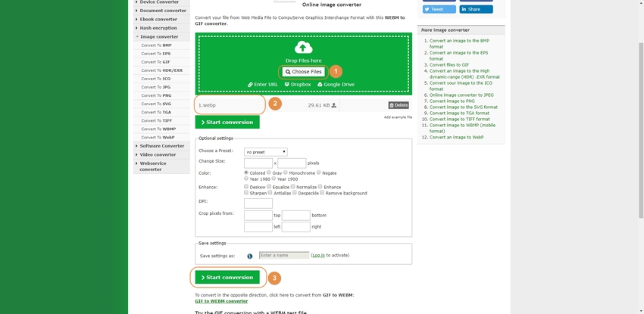Open Convert To EPS in sidebar
644x314 pixels.
click(156, 54)
